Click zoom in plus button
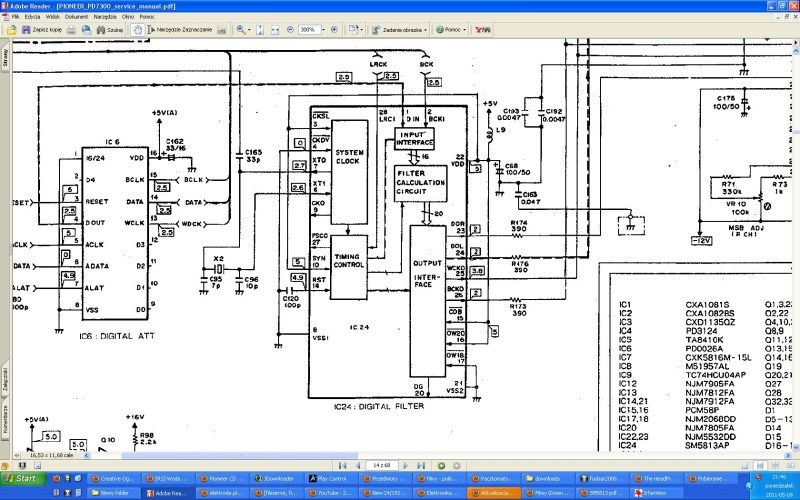This screenshot has width=800, height=500. pyautogui.click(x=334, y=30)
